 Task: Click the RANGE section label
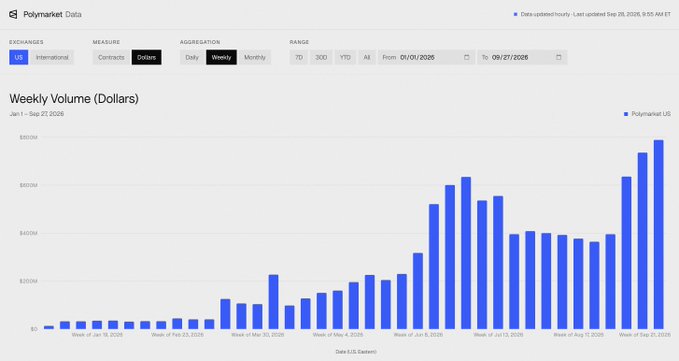click(x=299, y=42)
